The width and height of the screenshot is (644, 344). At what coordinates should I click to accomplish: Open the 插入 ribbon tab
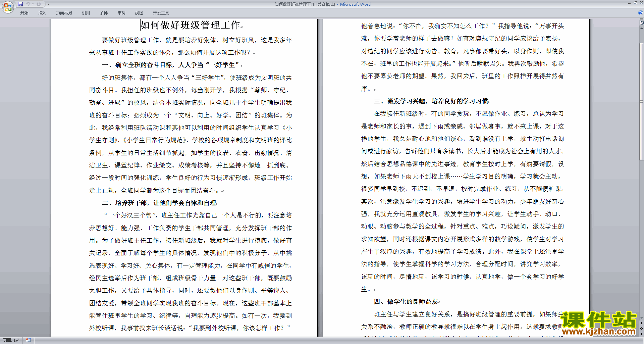(x=42, y=13)
